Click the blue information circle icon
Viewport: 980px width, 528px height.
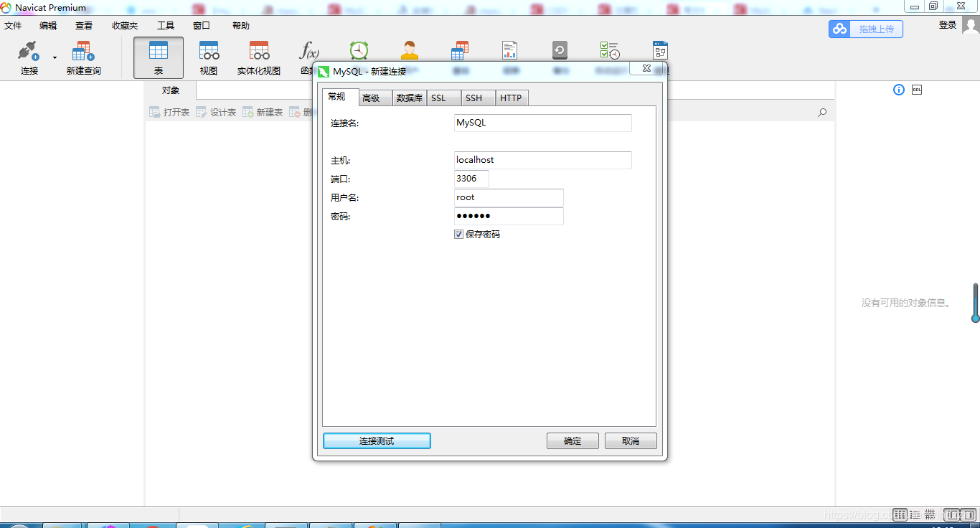(899, 90)
